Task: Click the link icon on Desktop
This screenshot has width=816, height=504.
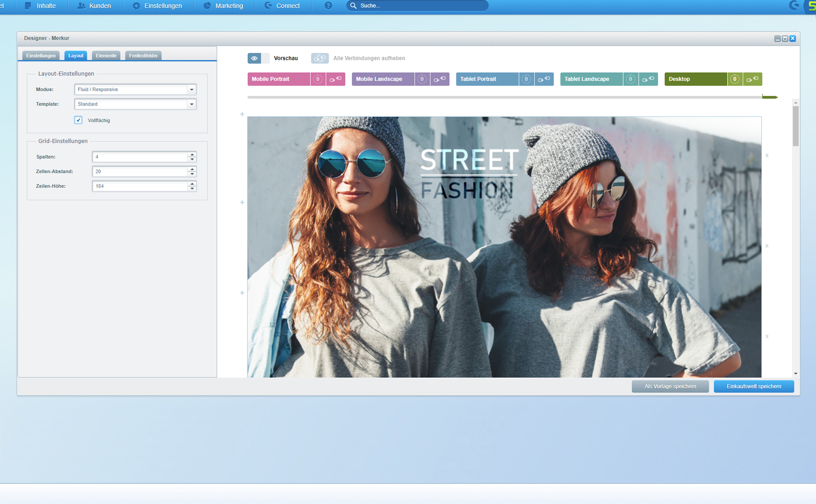Action: click(x=752, y=79)
